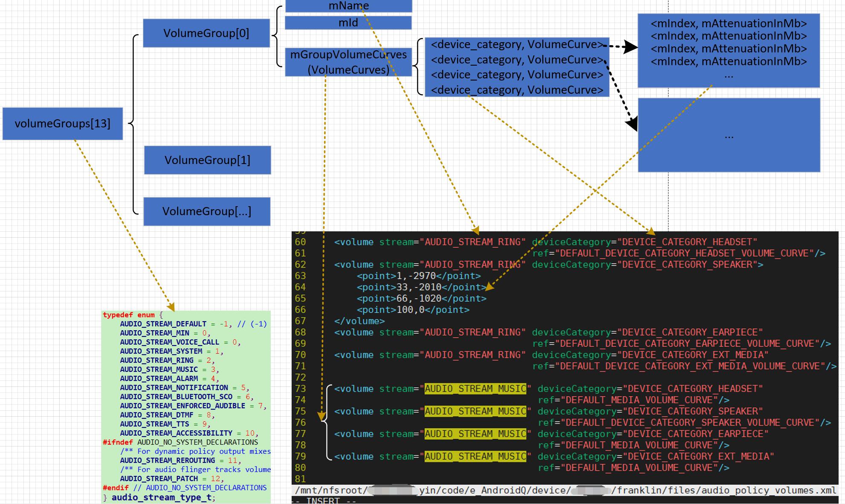Click highlighted AUDIO_STREAM_MUSIC on line 73
The width and height of the screenshot is (845, 504).
[x=475, y=389]
